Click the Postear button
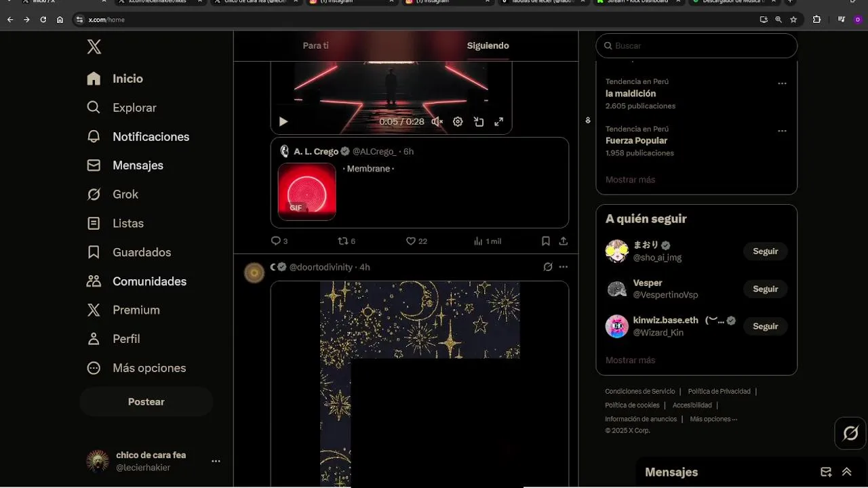The image size is (868, 488). pyautogui.click(x=146, y=402)
